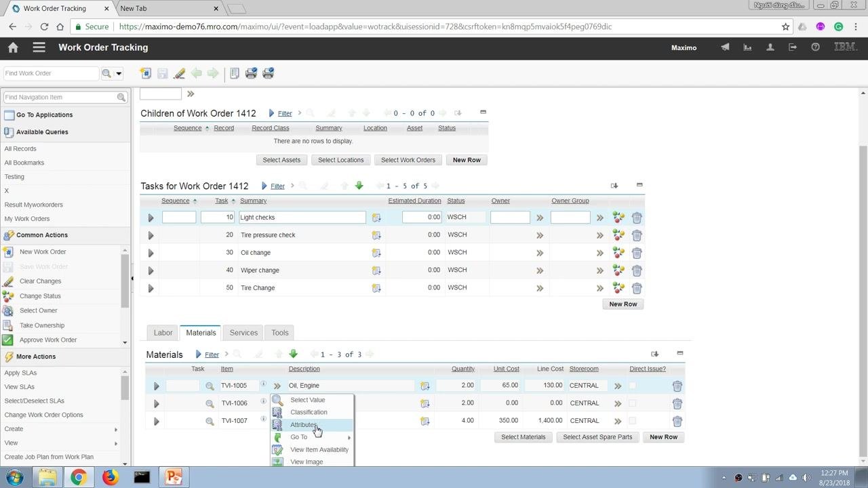This screenshot has height=488, width=868.
Task: Click the Select Asset Spare Parts button
Action: coord(597,437)
